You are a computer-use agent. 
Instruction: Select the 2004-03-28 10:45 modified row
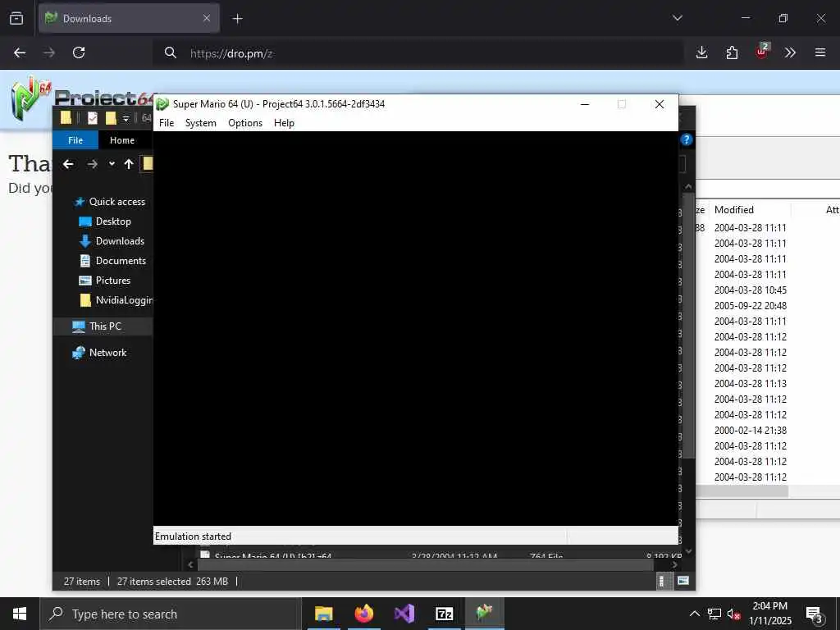[750, 290]
